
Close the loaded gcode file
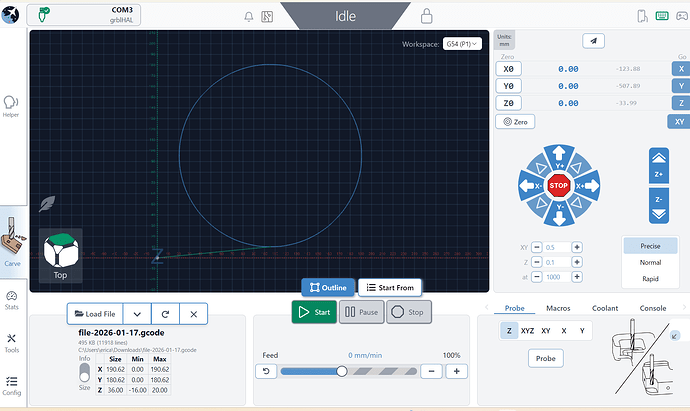coord(194,314)
